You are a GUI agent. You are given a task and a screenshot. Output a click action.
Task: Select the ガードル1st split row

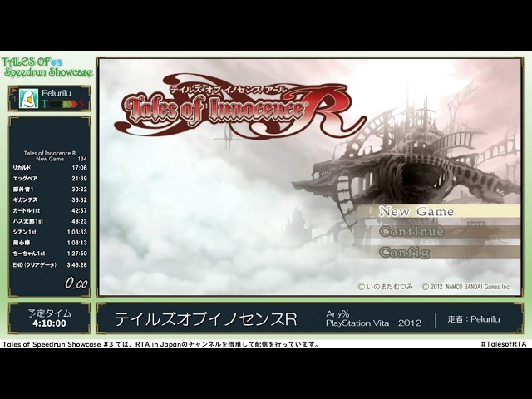[x=50, y=210]
